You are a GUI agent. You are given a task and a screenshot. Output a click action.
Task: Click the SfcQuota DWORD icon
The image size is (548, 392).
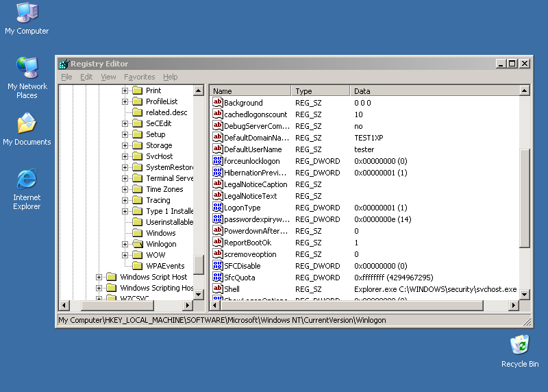[x=217, y=278]
